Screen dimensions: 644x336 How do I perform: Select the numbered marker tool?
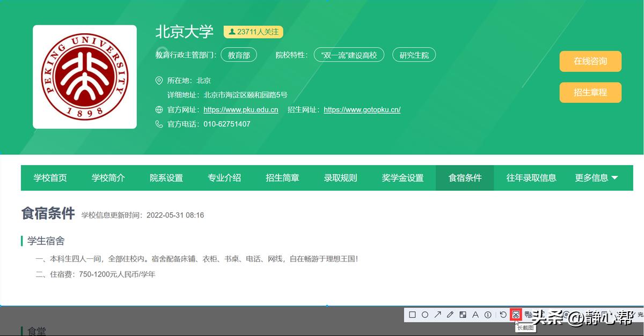click(487, 315)
